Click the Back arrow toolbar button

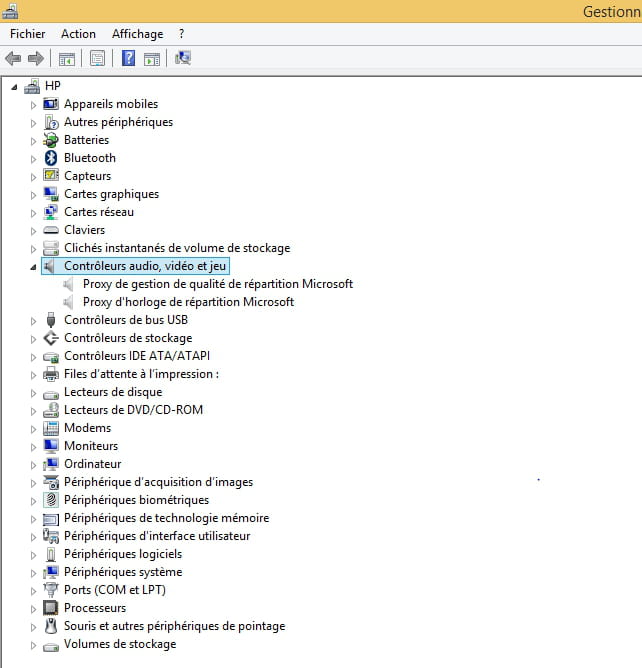13,58
